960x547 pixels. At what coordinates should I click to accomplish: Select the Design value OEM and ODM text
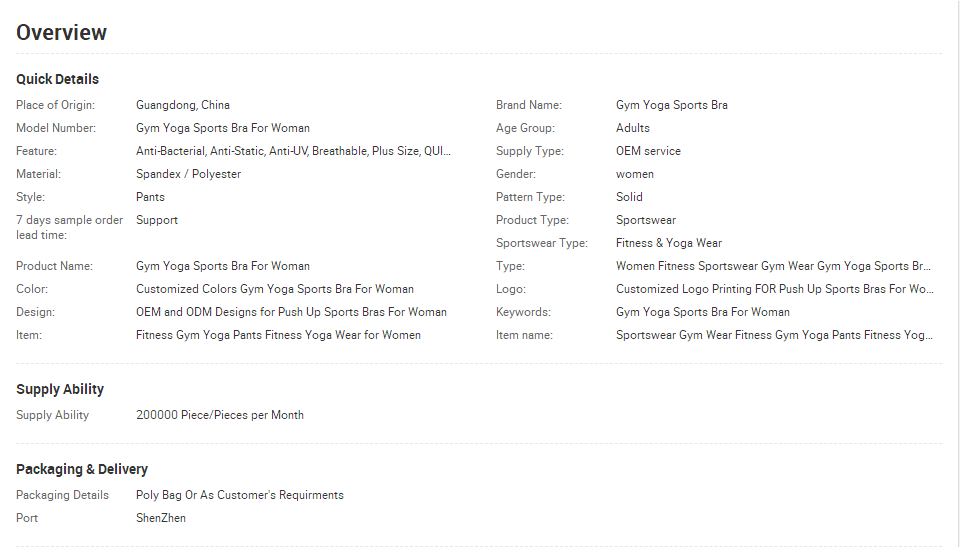click(x=291, y=312)
